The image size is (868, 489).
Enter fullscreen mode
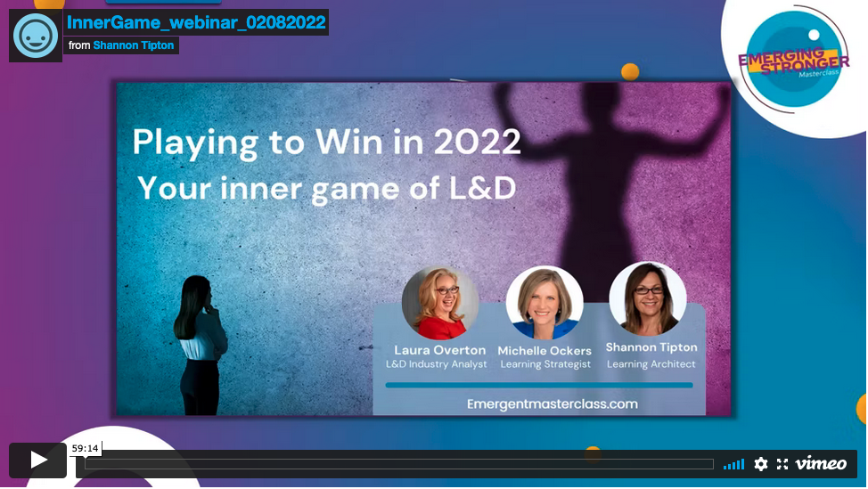pyautogui.click(x=782, y=464)
